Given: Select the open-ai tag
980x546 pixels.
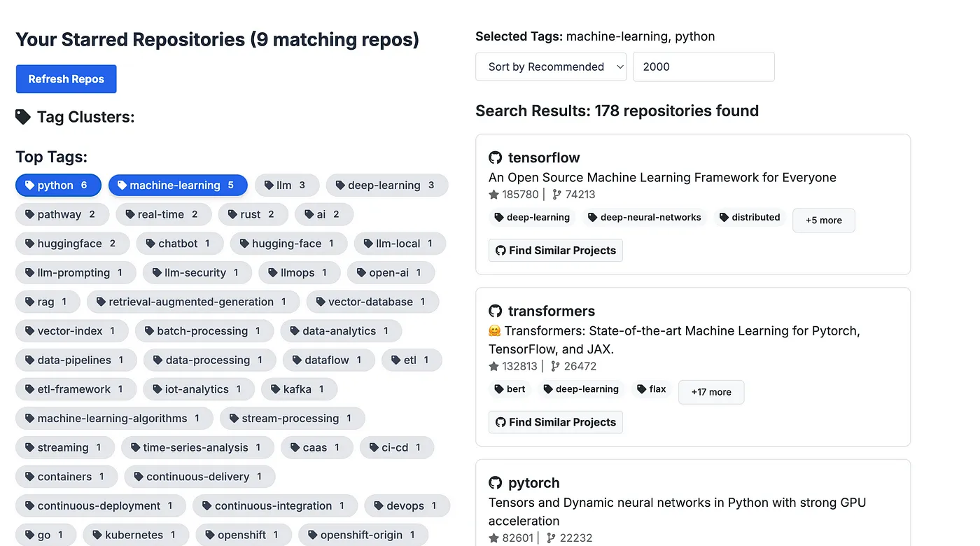Looking at the screenshot, I should [391, 273].
